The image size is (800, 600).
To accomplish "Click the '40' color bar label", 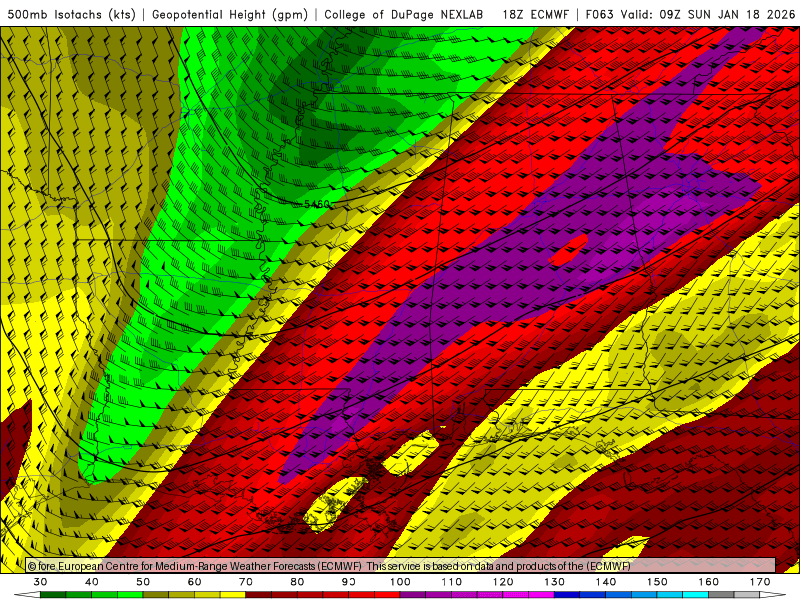I will click(x=92, y=582).
